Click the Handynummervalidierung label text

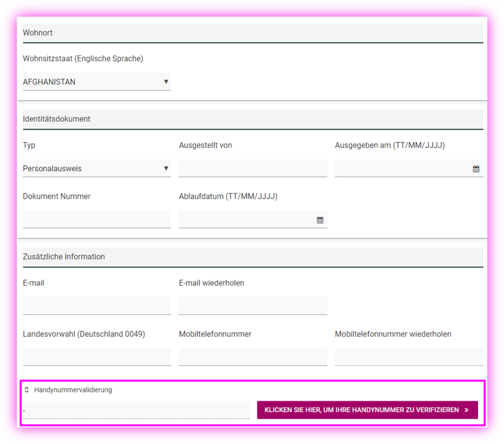73,390
